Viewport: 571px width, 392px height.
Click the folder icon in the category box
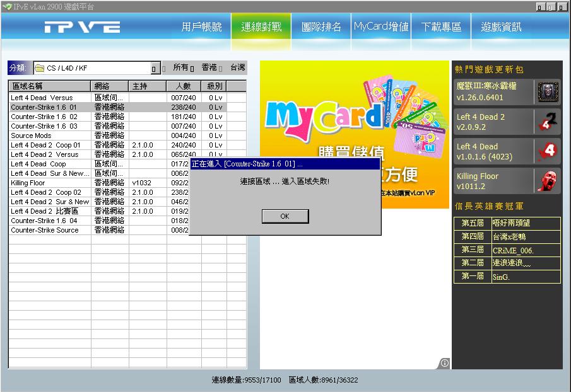(x=40, y=68)
